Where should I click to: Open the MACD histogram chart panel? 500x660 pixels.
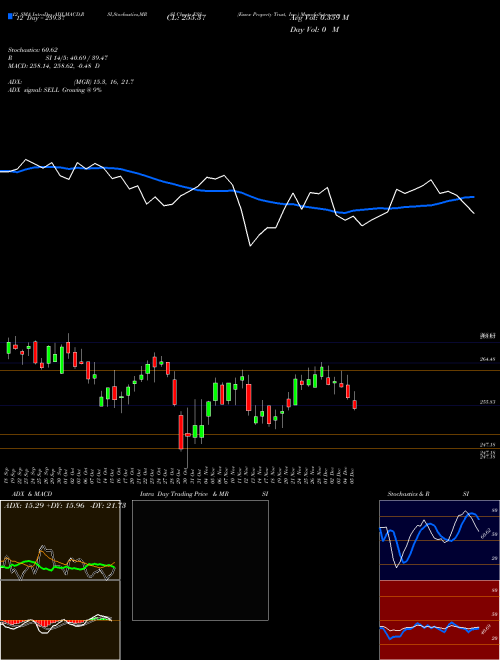(x=60, y=620)
